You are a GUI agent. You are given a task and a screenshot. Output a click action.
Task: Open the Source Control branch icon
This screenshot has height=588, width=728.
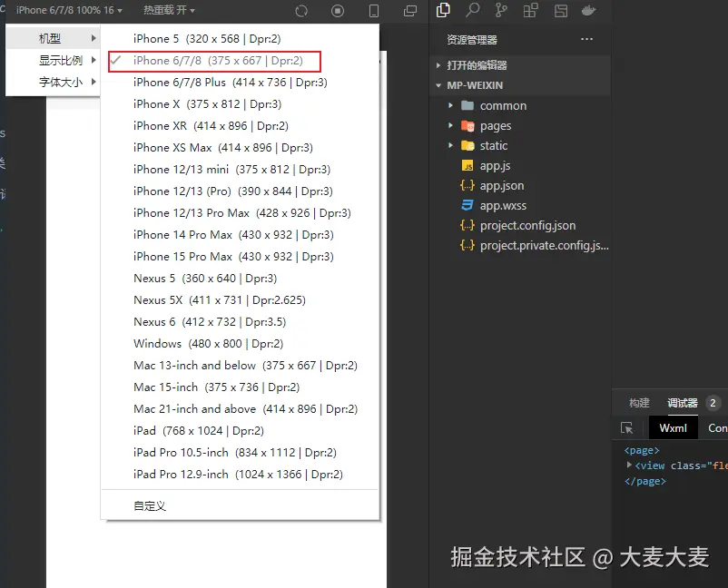[x=501, y=10]
